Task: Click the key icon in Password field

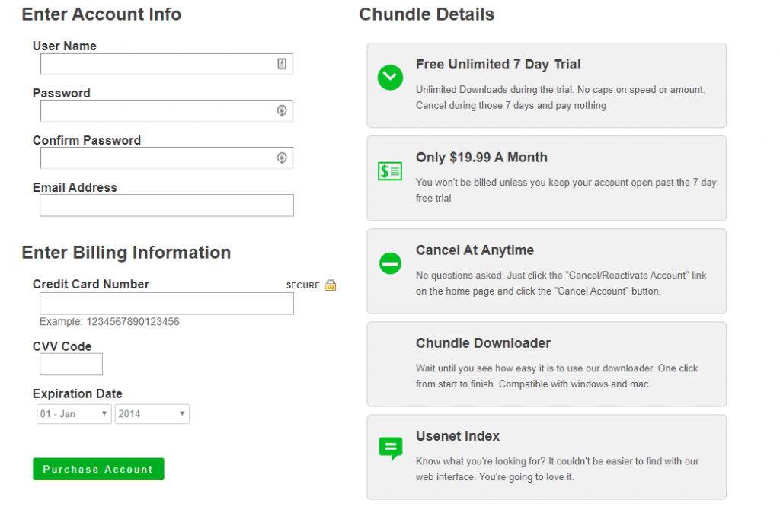Action: tap(282, 111)
